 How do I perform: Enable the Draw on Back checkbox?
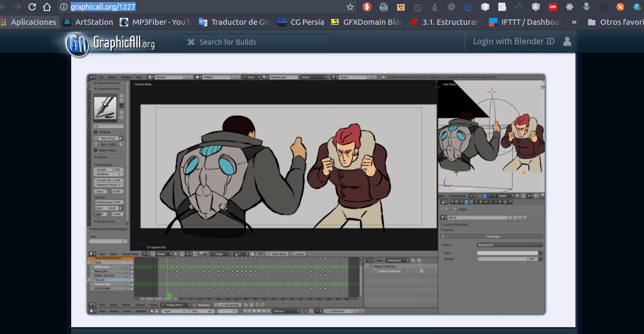pyautogui.click(x=96, y=150)
